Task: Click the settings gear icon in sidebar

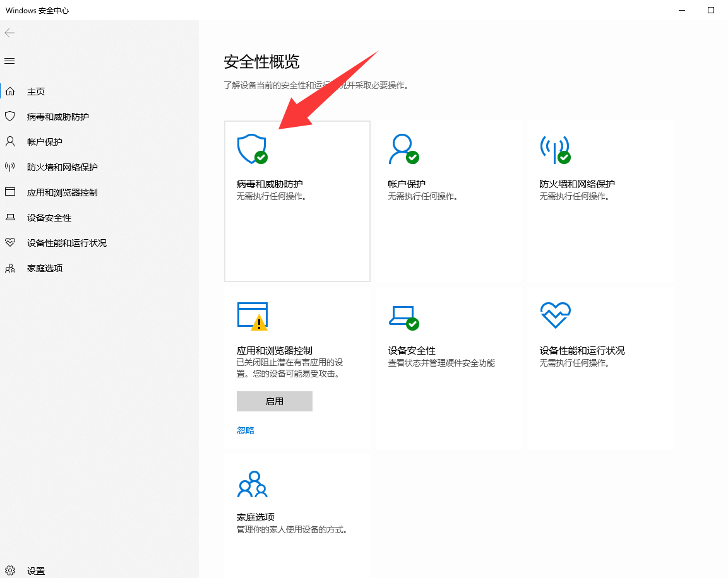Action: click(10, 570)
